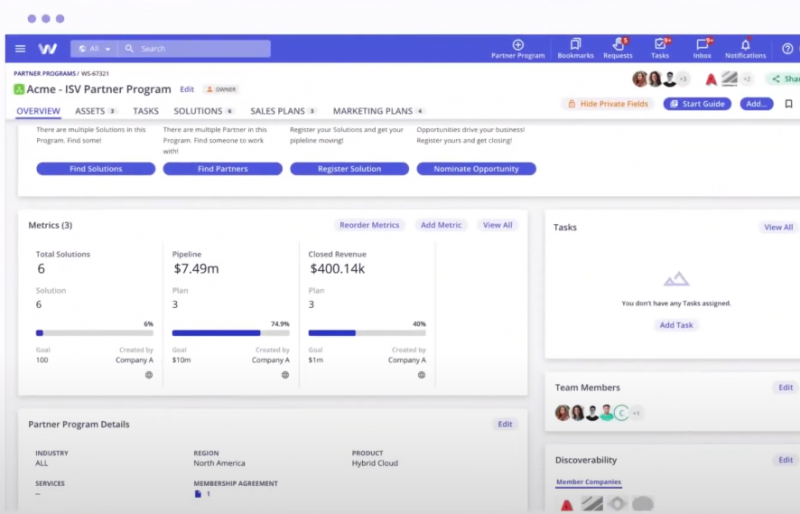Image resolution: width=800 pixels, height=514 pixels.
Task: Click Register Solution button
Action: point(349,169)
